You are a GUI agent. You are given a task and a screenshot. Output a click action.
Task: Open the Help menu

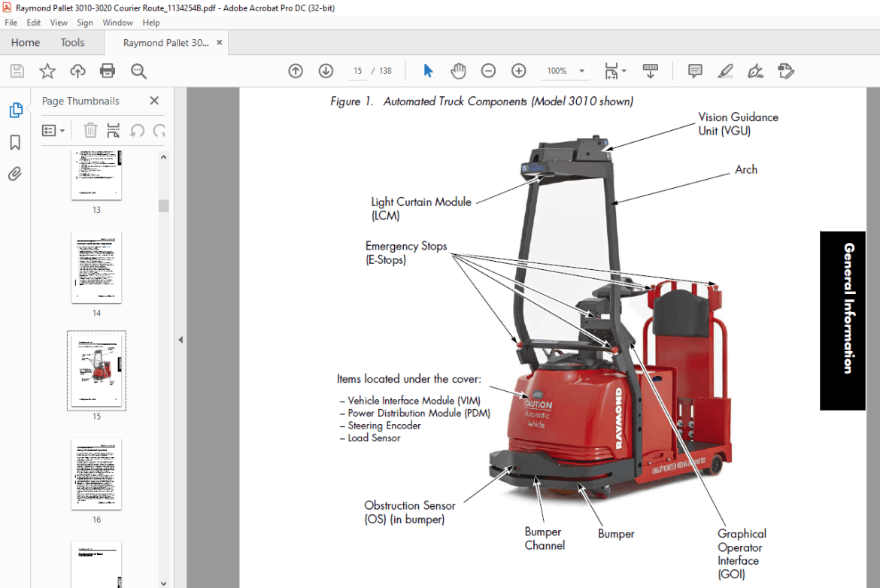151,23
